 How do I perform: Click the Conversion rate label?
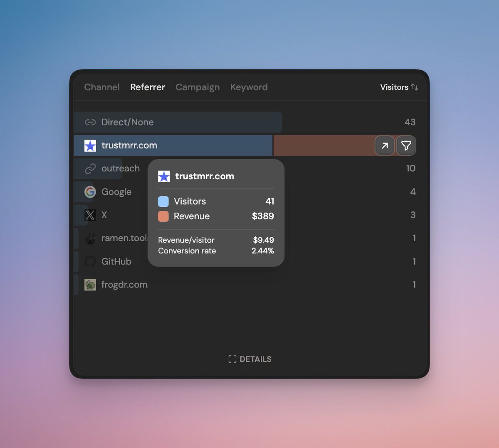187,251
